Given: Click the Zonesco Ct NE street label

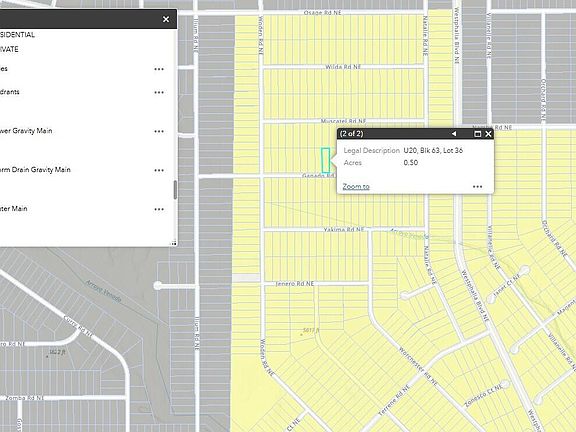Looking at the screenshot, I should coord(483,395).
